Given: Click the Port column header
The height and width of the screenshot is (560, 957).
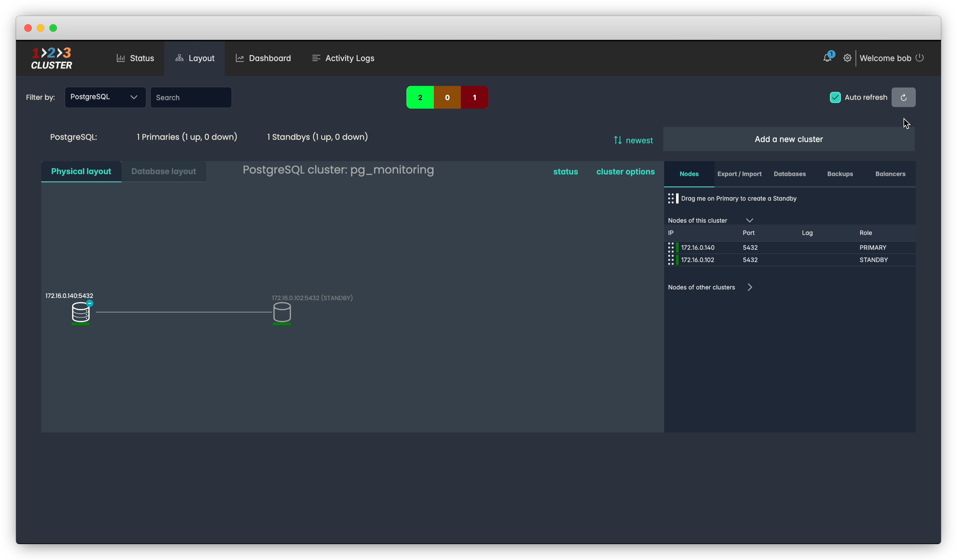Looking at the screenshot, I should (x=748, y=233).
